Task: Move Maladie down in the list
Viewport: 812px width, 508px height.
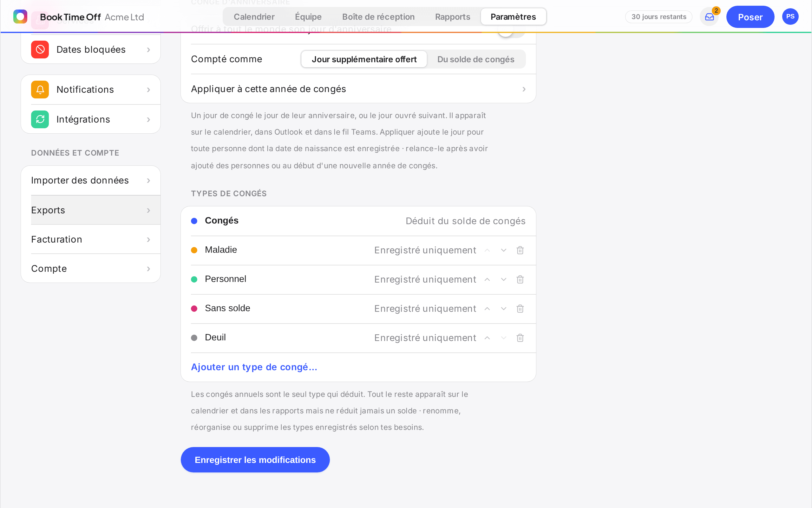Action: coord(504,250)
